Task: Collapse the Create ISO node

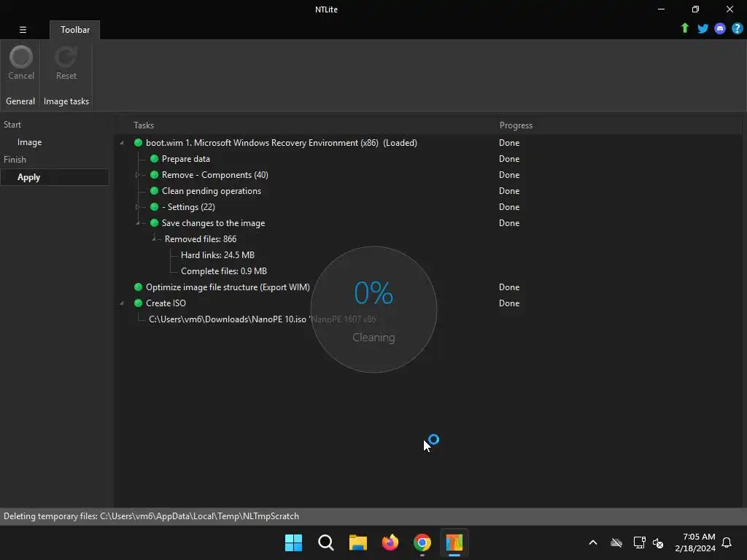Action: point(122,303)
